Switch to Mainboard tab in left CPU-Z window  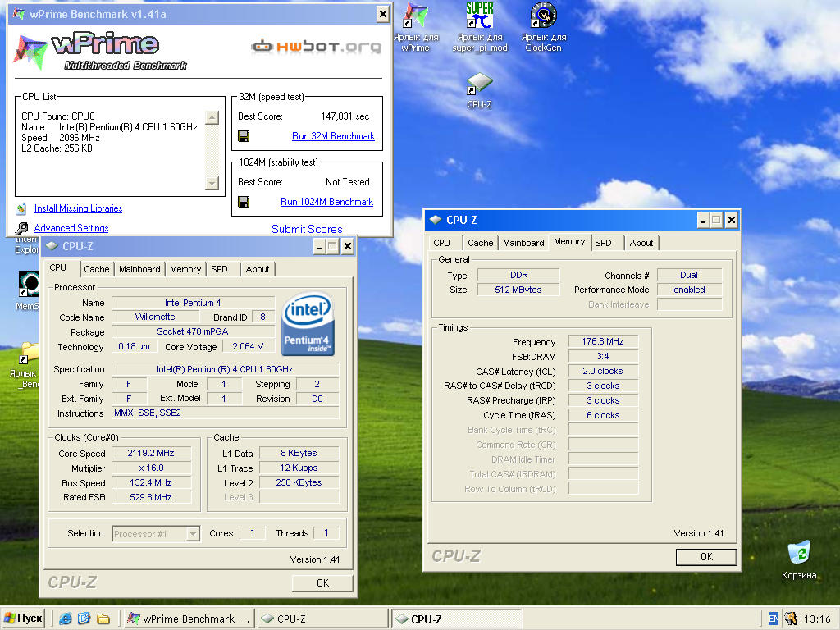tap(139, 269)
